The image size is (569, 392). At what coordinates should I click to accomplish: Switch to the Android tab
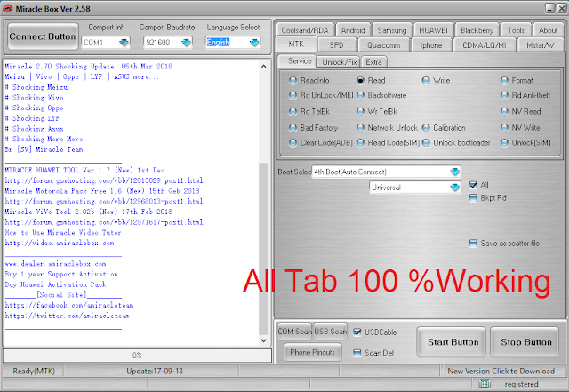click(353, 30)
